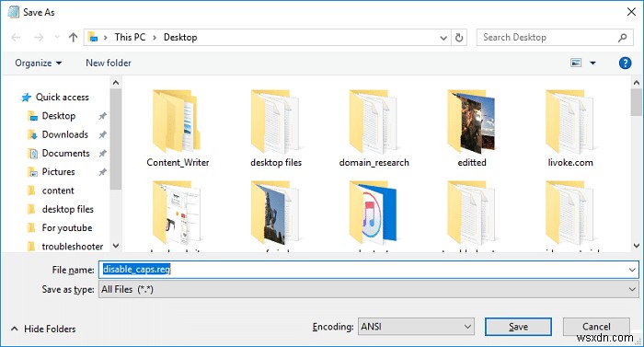Click pin icon next to Downloads

pyautogui.click(x=103, y=134)
